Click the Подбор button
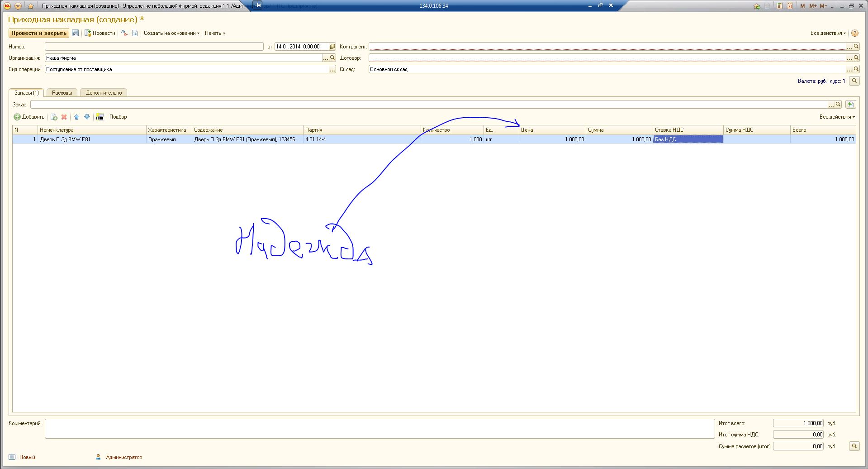868x469 pixels. point(118,117)
